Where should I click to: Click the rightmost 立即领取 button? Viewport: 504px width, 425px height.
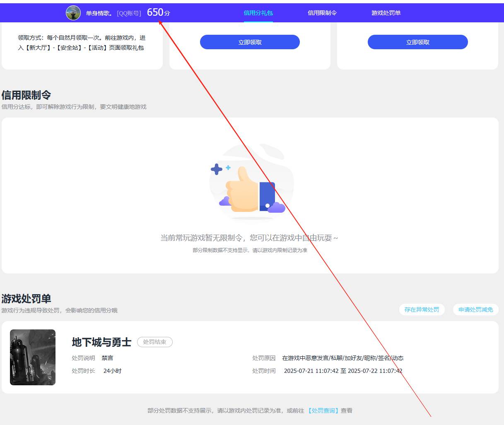point(417,42)
